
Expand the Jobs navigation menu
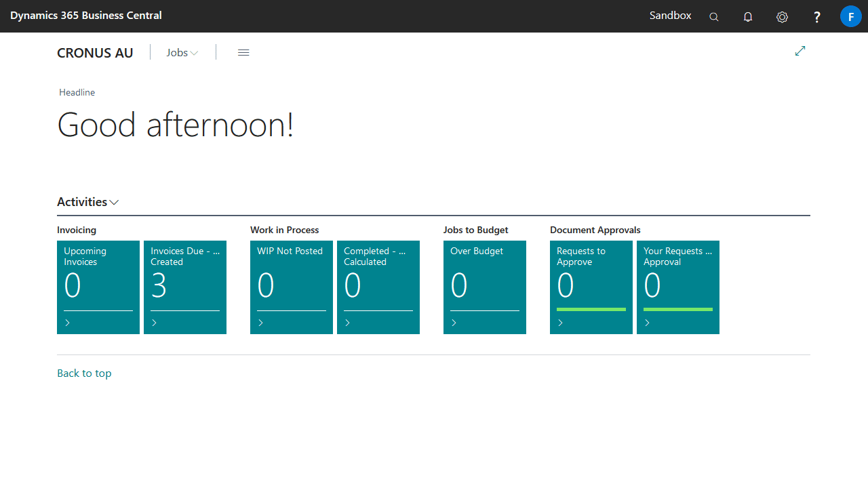182,52
